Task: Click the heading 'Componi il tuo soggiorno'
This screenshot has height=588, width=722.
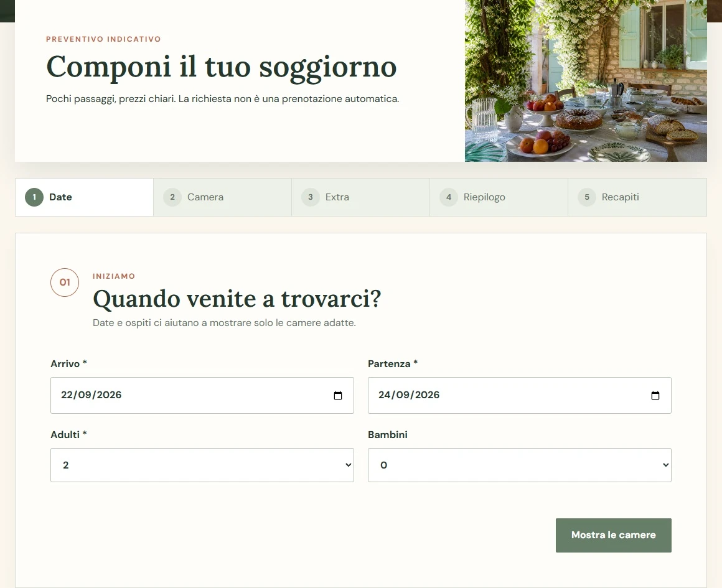Action: click(222, 67)
